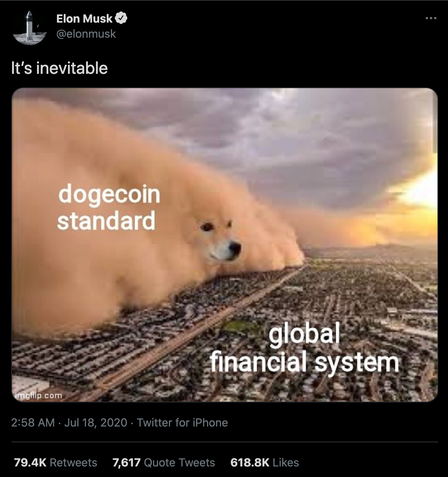Open the Elon Musk display name link
The width and height of the screenshot is (448, 477).
(x=84, y=18)
